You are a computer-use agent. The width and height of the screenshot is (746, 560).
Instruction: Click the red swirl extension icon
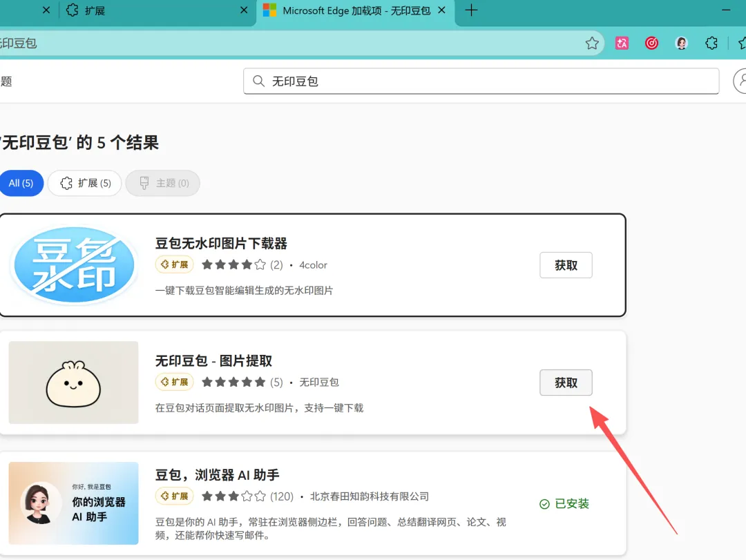(x=651, y=44)
